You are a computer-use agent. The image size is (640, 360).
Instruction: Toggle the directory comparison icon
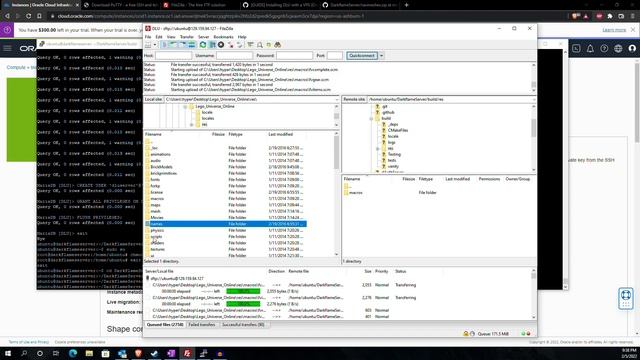260,45
